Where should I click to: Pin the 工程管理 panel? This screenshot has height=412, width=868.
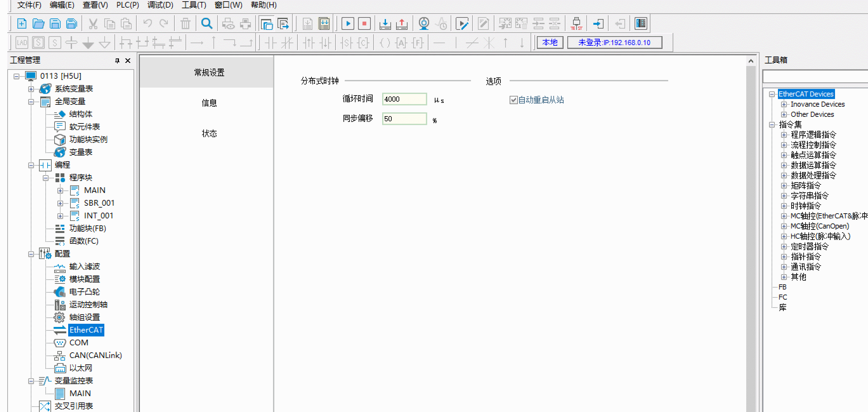click(x=117, y=61)
